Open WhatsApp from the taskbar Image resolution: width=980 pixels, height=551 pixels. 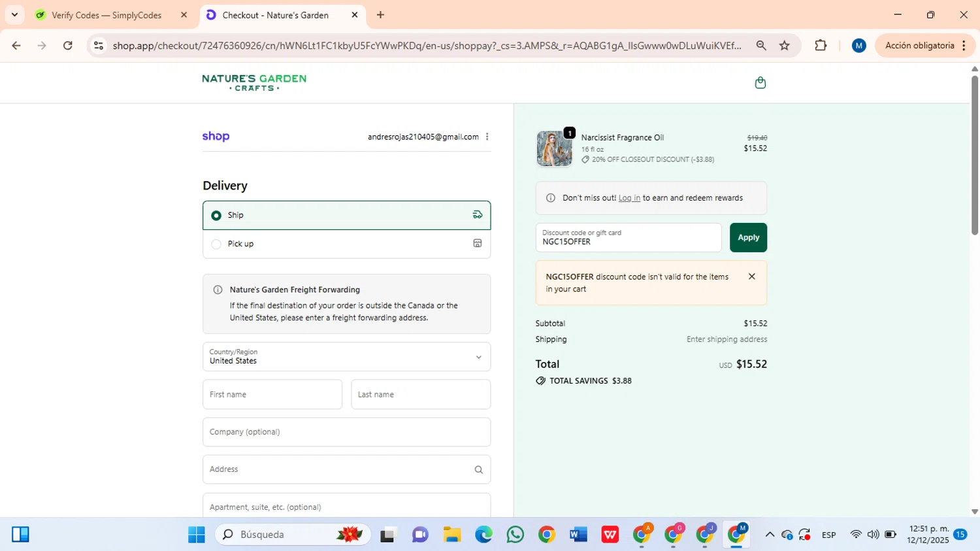coord(515,535)
